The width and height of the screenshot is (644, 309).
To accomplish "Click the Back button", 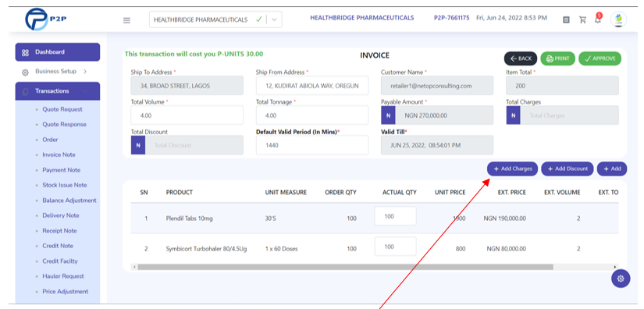I will coord(521,59).
